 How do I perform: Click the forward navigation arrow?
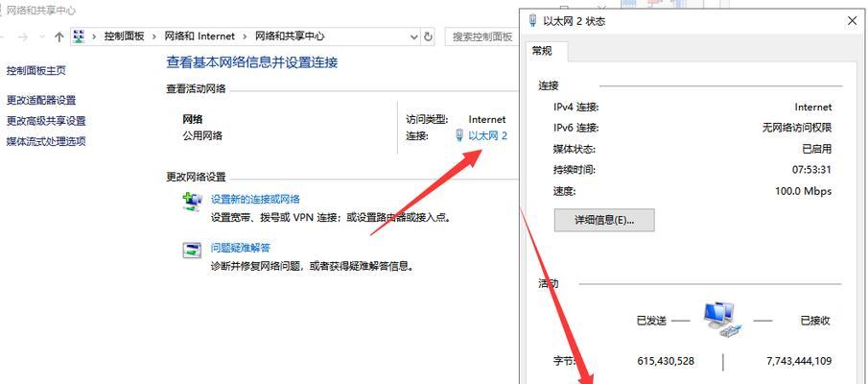(x=23, y=36)
